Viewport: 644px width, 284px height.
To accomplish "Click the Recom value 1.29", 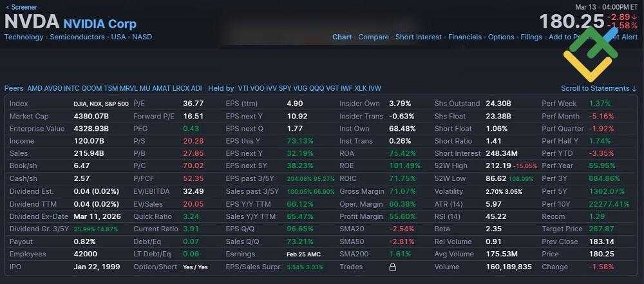I will 597,216.
